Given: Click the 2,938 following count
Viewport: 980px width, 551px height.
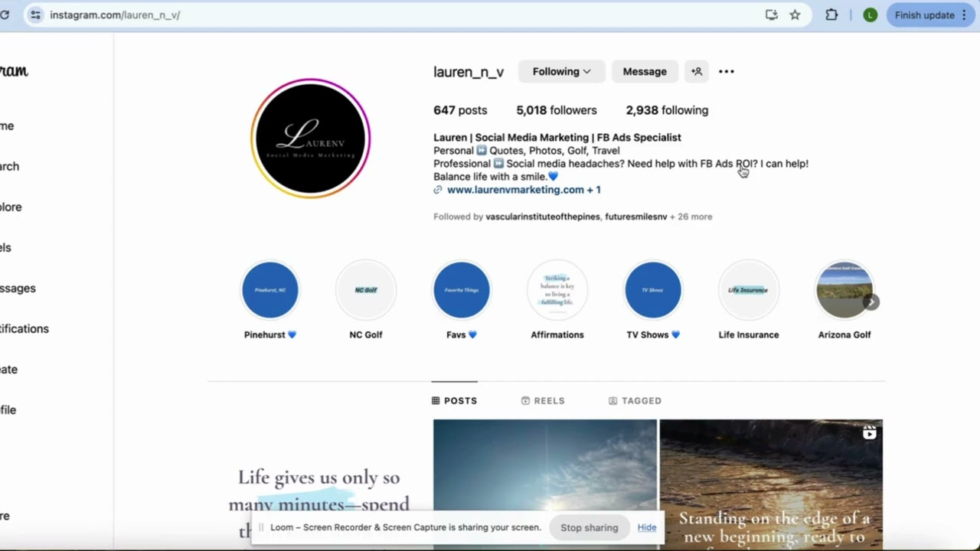Looking at the screenshot, I should point(667,110).
